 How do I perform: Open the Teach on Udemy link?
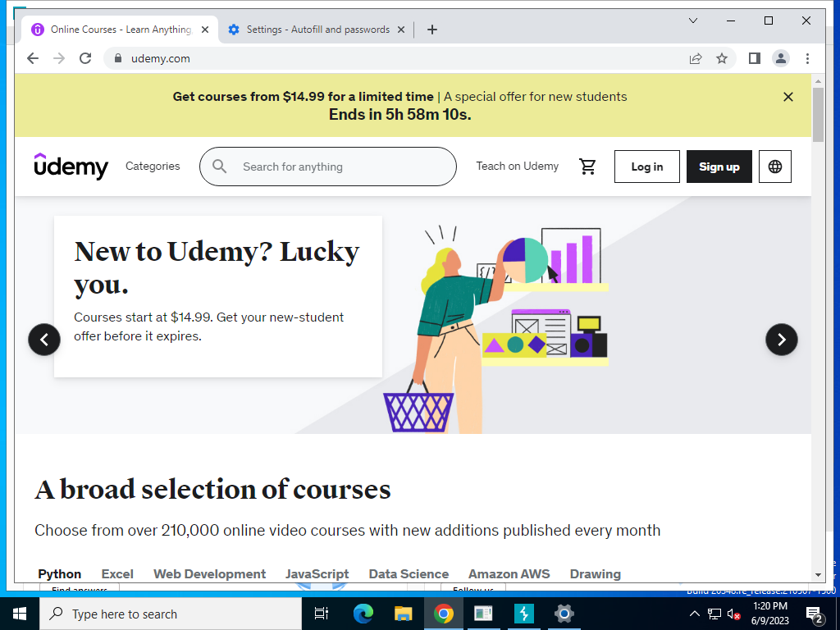[518, 166]
